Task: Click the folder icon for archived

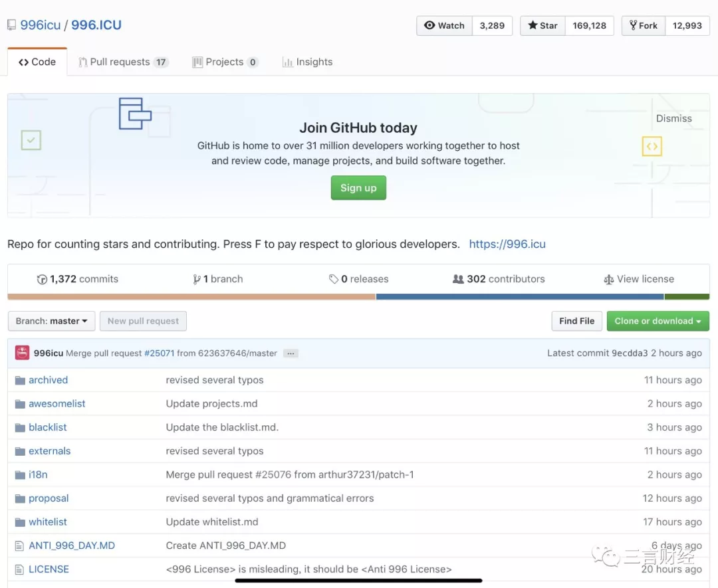Action: (20, 380)
